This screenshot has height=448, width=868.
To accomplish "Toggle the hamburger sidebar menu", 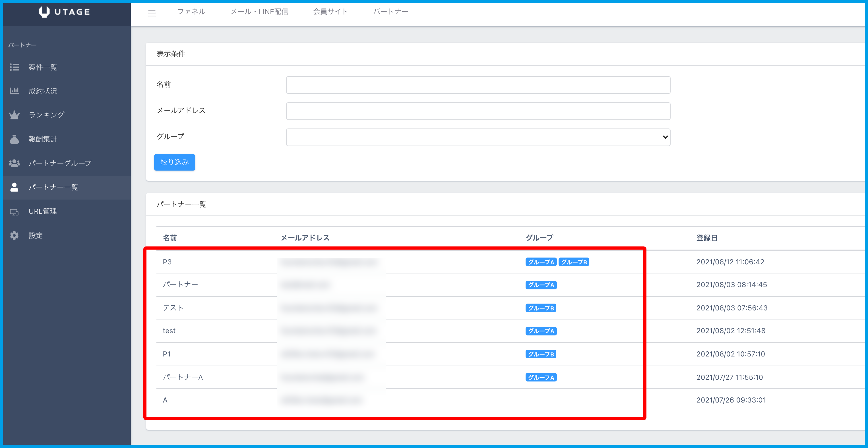I will [x=152, y=13].
